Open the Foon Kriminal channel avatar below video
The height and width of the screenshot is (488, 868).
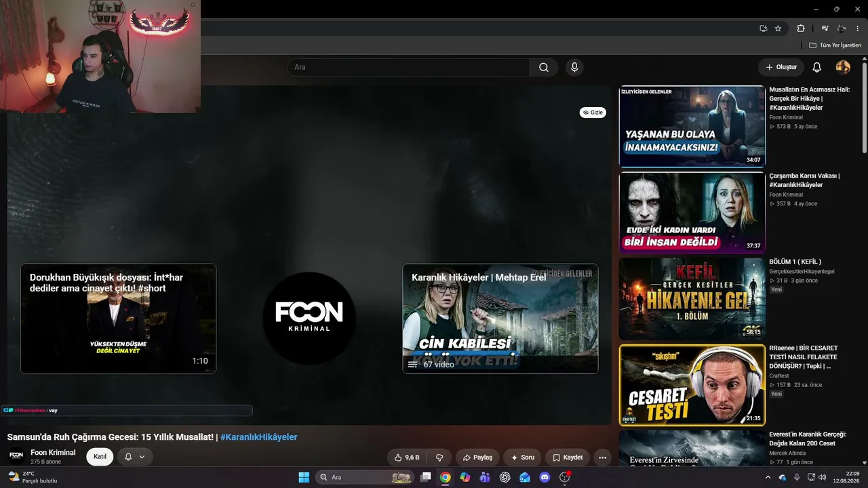(16, 456)
